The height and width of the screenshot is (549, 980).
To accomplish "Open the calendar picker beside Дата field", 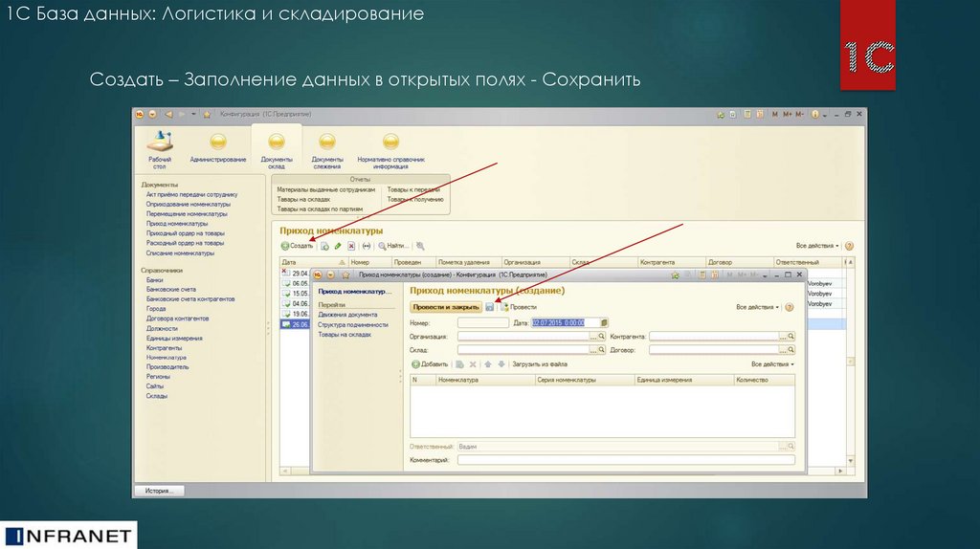I will [x=605, y=323].
